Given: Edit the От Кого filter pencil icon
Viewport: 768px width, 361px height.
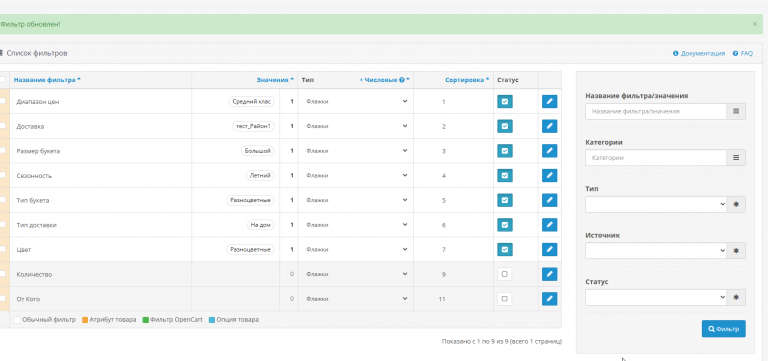Looking at the screenshot, I should click(x=549, y=299).
